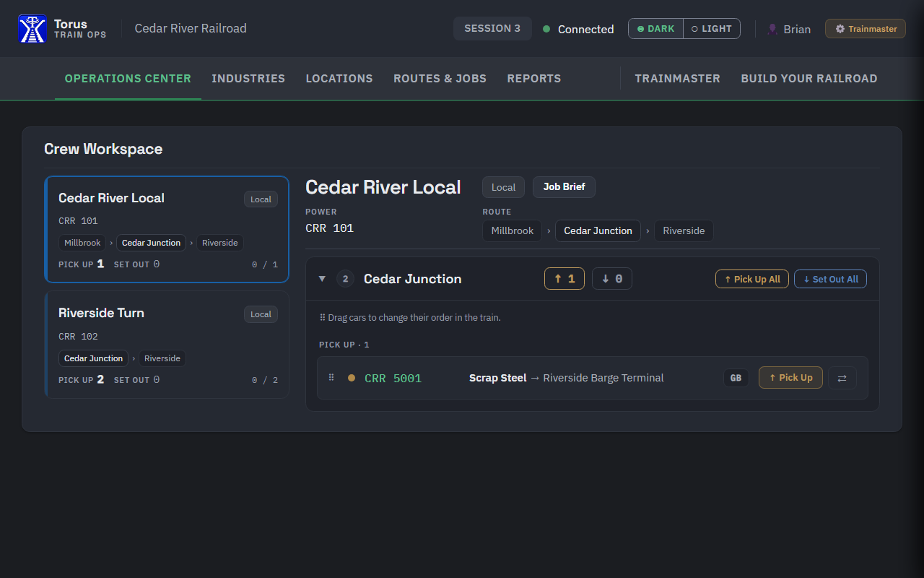Click the 0 / 1 progress count
Screen dimensions: 924x578
click(x=265, y=264)
